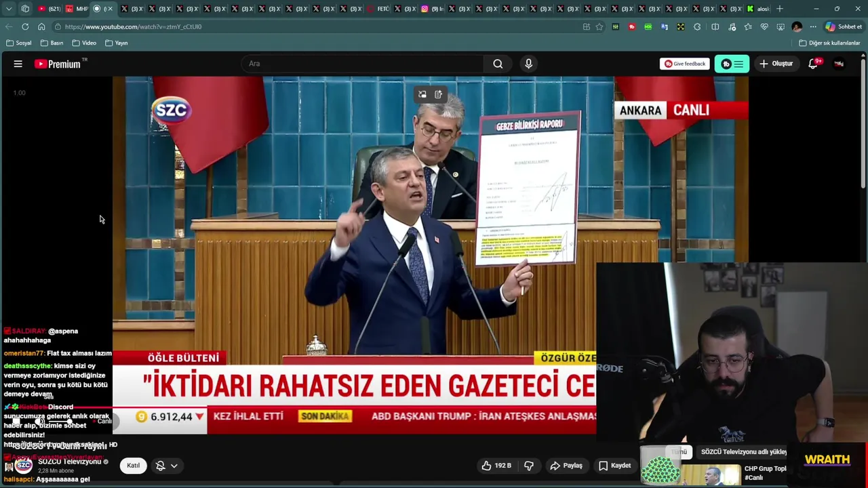Favorite this page with the star
Image resolution: width=868 pixels, height=488 pixels.
[599, 26]
